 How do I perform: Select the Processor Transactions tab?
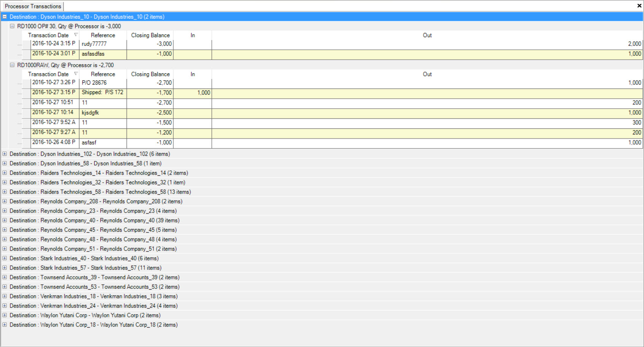(33, 6)
